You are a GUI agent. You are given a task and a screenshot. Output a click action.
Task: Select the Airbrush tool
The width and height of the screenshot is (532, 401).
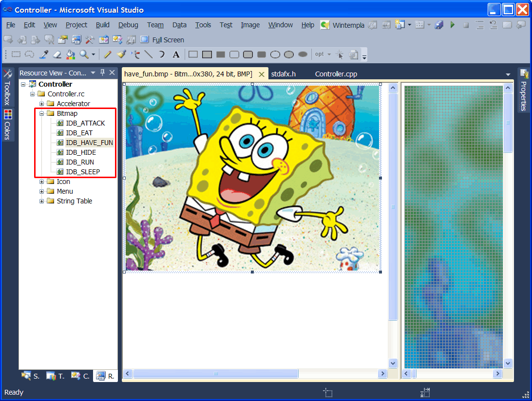pyautogui.click(x=135, y=54)
